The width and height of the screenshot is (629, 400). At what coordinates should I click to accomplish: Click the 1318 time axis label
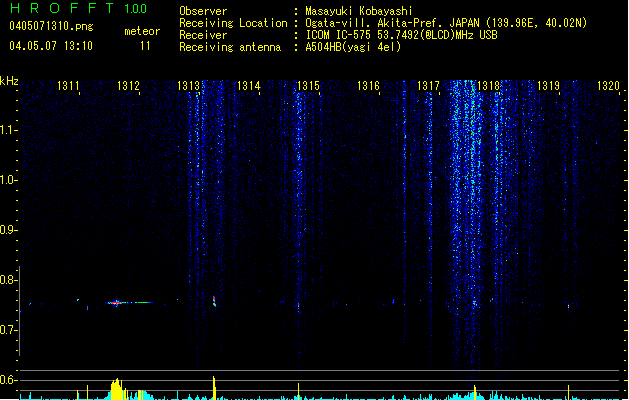489,85
